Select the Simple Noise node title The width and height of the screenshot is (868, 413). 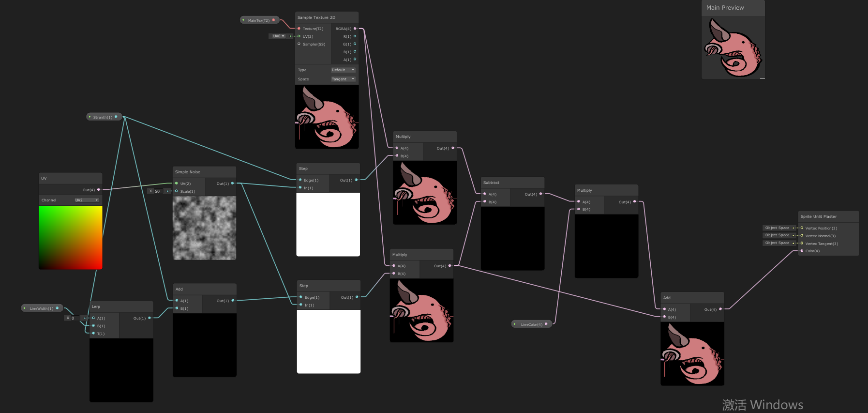[x=188, y=172]
